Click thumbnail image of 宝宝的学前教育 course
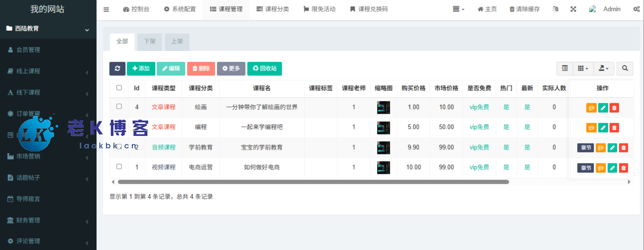Screen dimensions: 644x250 pyautogui.click(x=383, y=147)
